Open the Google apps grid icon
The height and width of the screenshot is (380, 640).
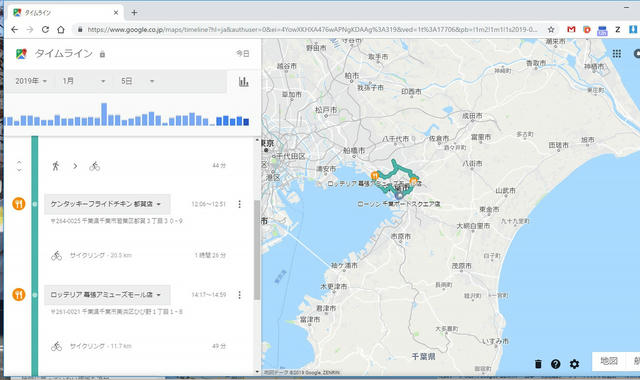pyautogui.click(x=617, y=53)
